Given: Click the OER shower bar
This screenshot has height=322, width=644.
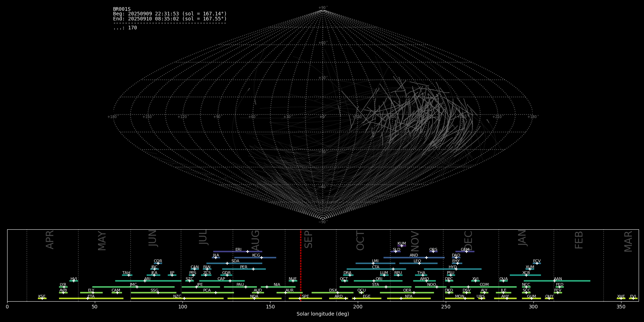Looking at the screenshot, I should (407, 293).
